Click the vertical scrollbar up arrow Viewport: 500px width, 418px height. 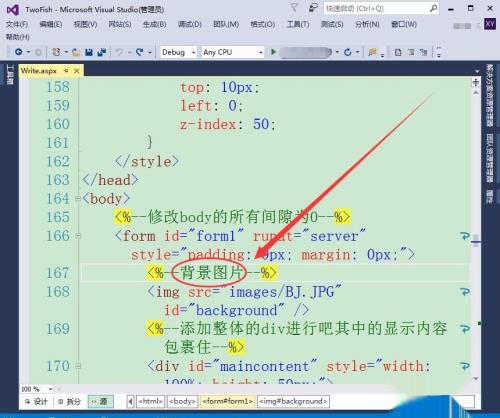[x=476, y=92]
